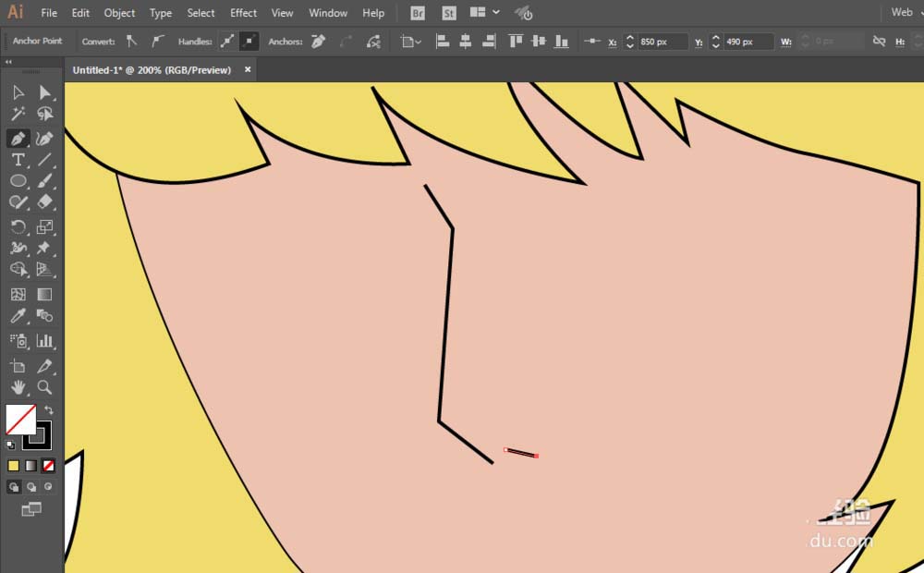Viewport: 924px width, 573px height.
Task: Enable Draw Normal mode
Action: coord(14,487)
